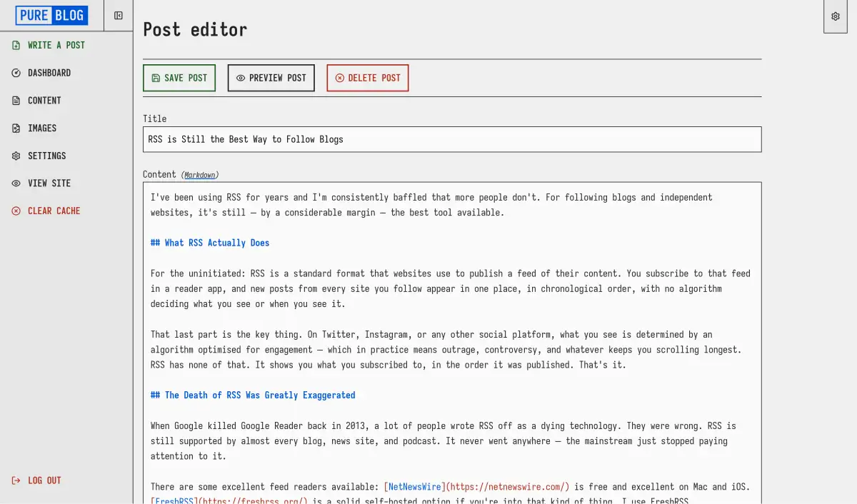The width and height of the screenshot is (857, 504).
Task: Open Settings from the sidebar menu
Action: [47, 156]
